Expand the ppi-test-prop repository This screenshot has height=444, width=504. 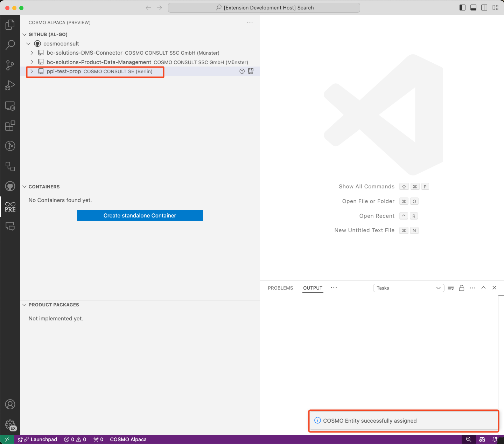32,71
